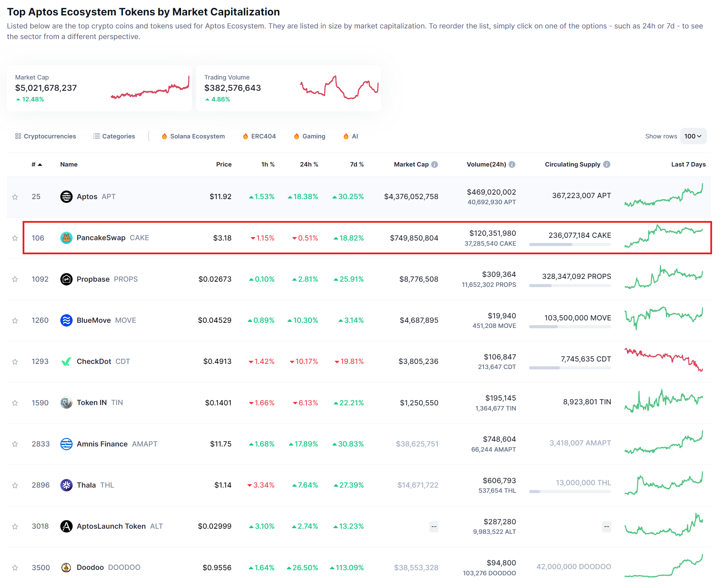Click Market Cap info icon
The height and width of the screenshot is (588, 722).
coord(435,164)
